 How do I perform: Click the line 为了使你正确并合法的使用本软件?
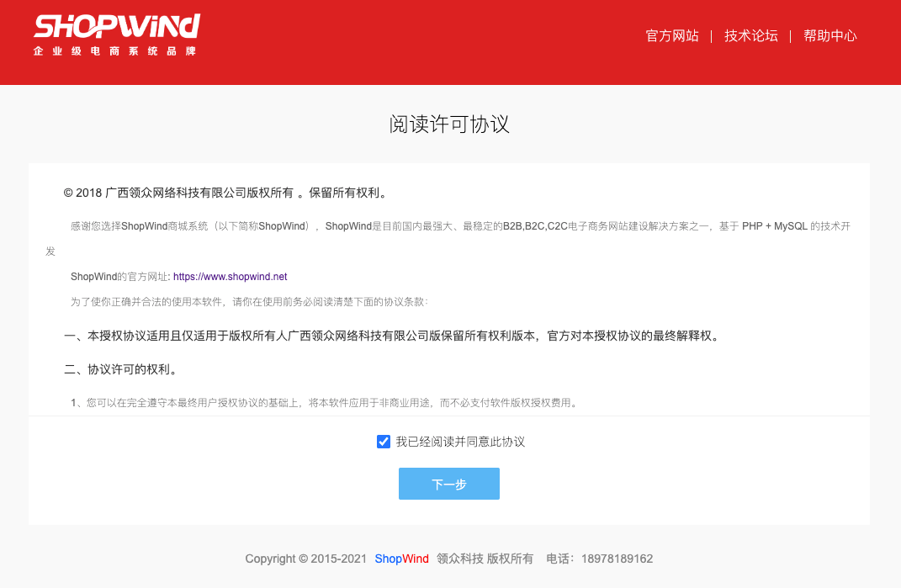[249, 302]
